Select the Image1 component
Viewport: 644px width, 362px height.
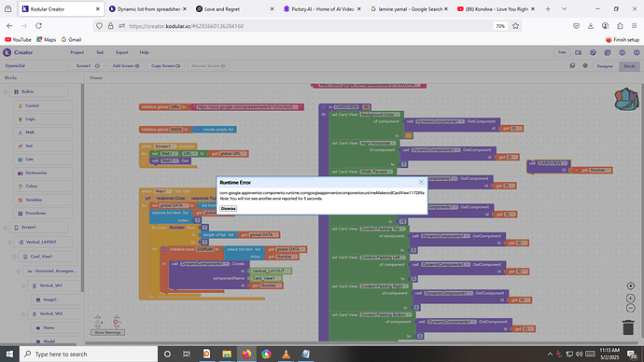pyautogui.click(x=49, y=299)
